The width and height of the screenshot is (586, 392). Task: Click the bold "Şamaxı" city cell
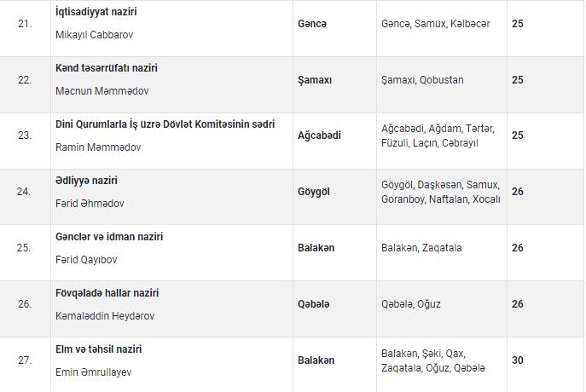click(x=315, y=80)
